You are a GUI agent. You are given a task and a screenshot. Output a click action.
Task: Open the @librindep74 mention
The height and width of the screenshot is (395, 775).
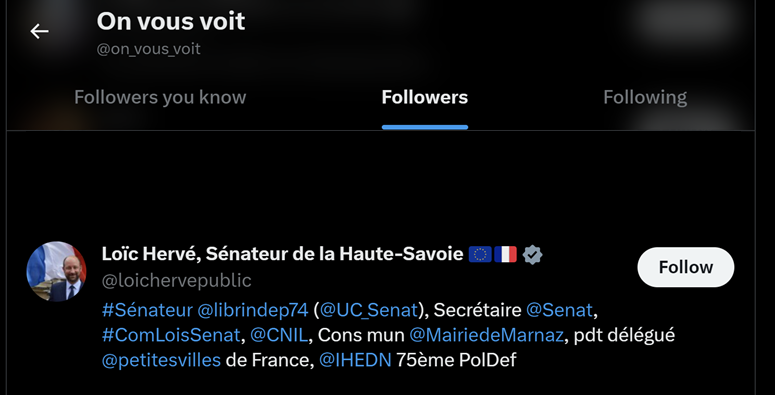[253, 310]
